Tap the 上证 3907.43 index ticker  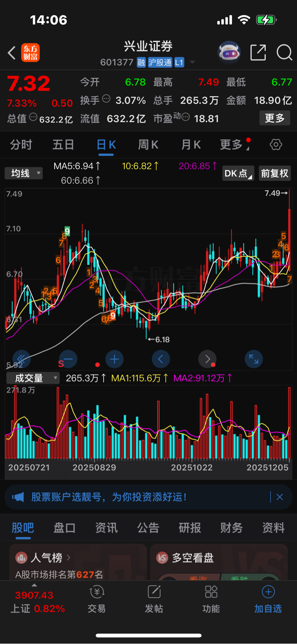point(38,602)
